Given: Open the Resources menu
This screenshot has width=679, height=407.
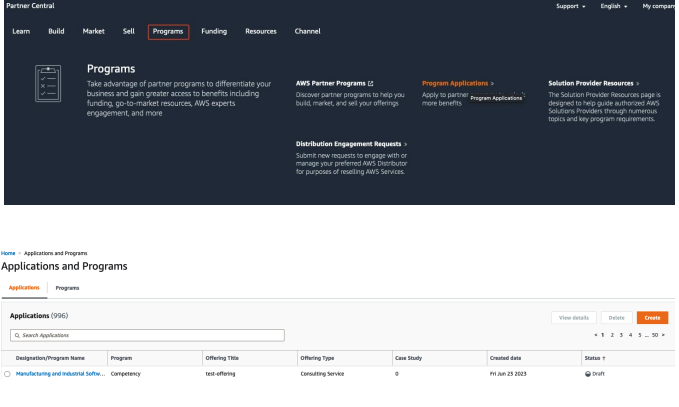Looking at the screenshot, I should [x=261, y=31].
